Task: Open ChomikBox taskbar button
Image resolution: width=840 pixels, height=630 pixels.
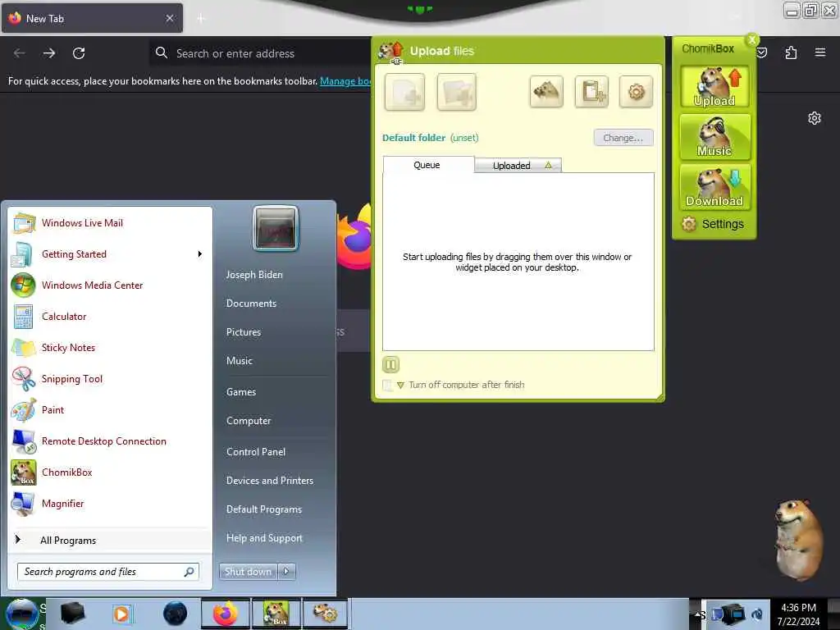Action: click(276, 614)
